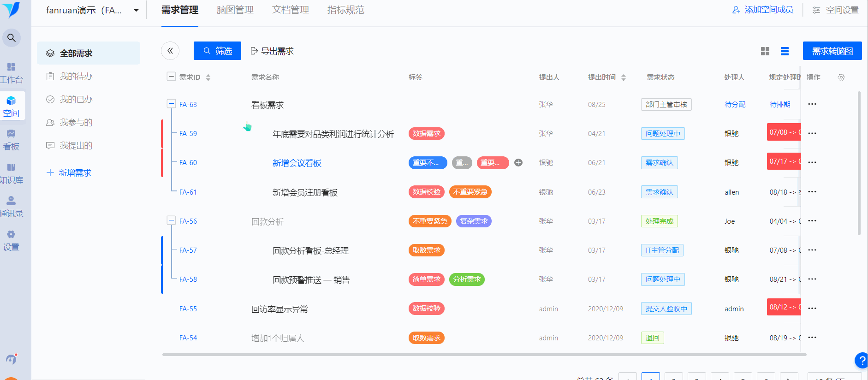Open more actions for FA-60
868x380 pixels.
coord(812,162)
